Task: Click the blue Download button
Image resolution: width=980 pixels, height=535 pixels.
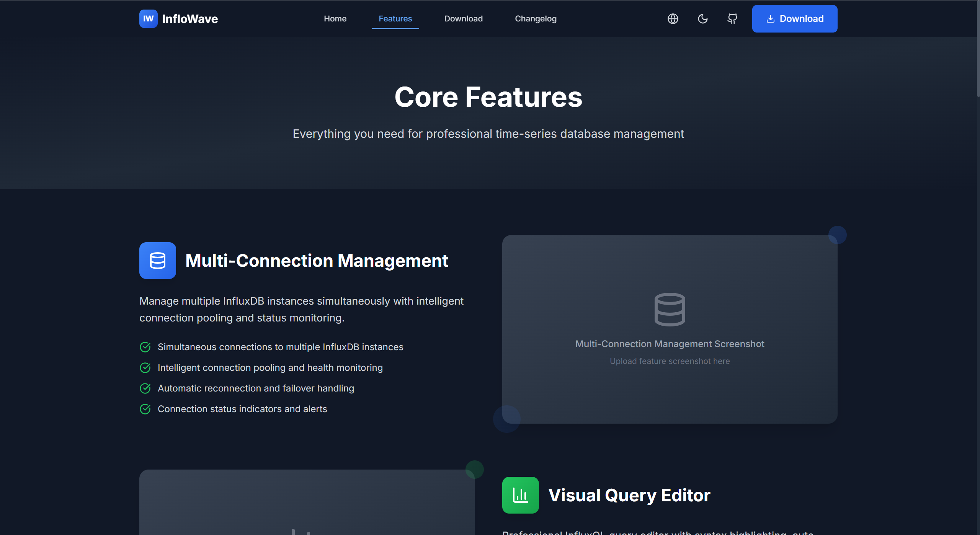Action: [x=794, y=19]
